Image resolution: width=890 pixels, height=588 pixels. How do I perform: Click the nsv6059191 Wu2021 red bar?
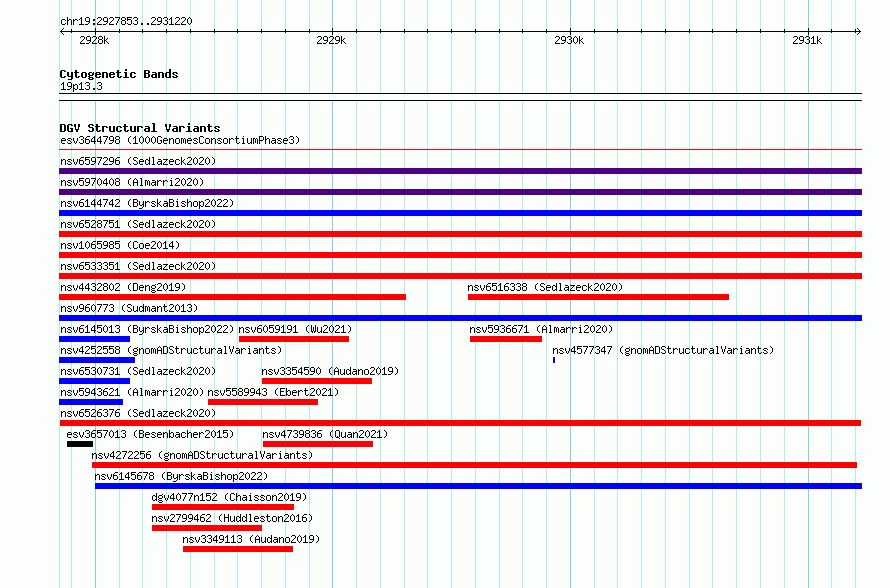[294, 339]
